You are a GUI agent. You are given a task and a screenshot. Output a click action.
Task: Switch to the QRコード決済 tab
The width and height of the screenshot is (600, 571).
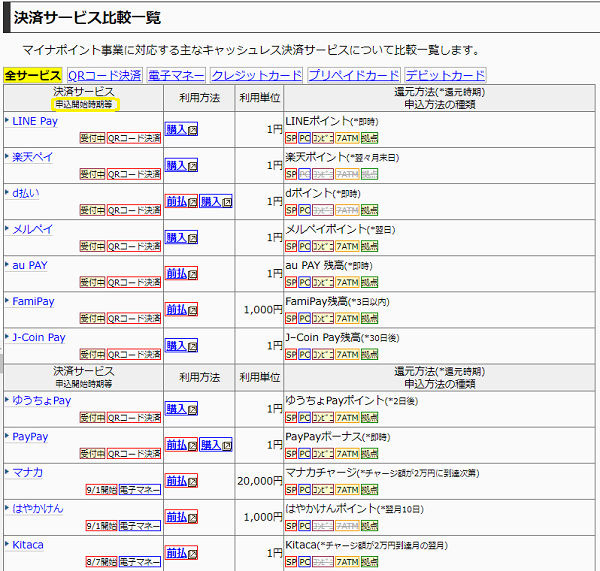104,75
